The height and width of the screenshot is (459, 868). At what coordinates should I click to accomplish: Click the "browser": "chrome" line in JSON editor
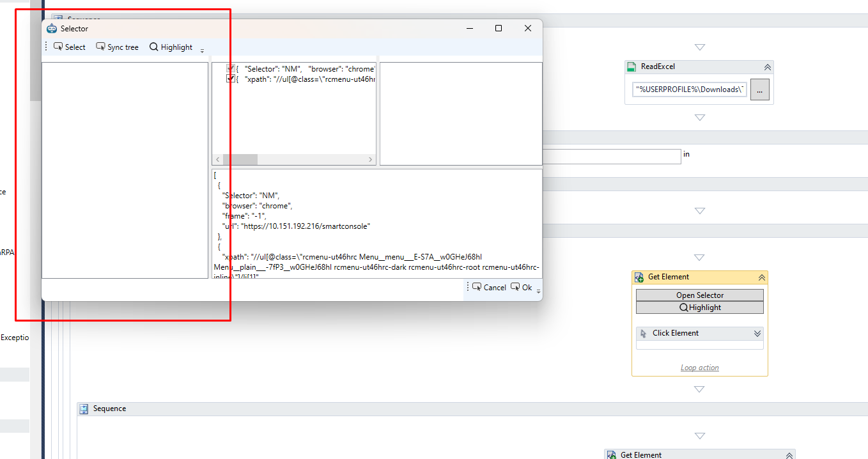coord(257,206)
